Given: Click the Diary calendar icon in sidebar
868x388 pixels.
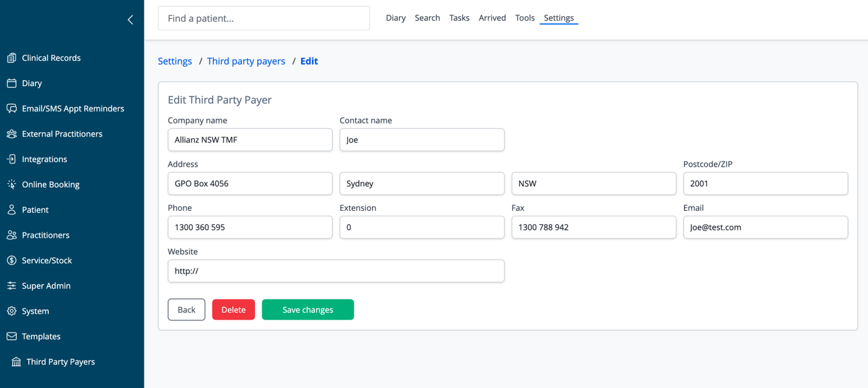Looking at the screenshot, I should pyautogui.click(x=11, y=83).
